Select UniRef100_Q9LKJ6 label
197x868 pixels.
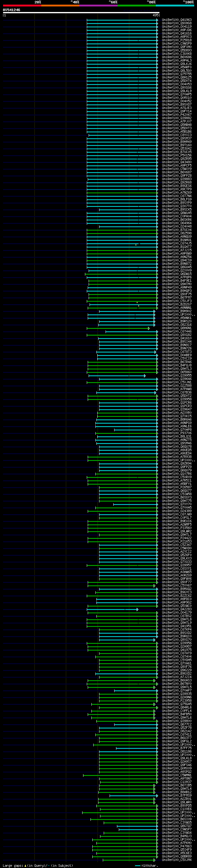click(177, 64)
